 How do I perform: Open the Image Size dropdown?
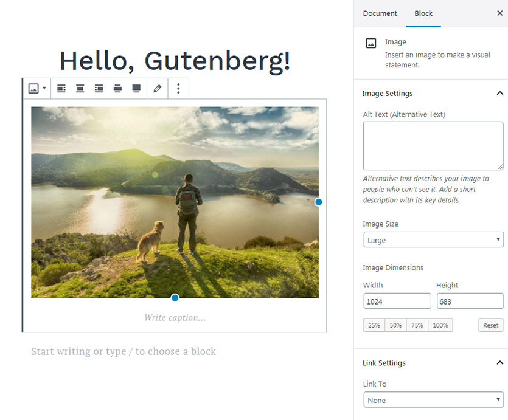[x=434, y=239]
